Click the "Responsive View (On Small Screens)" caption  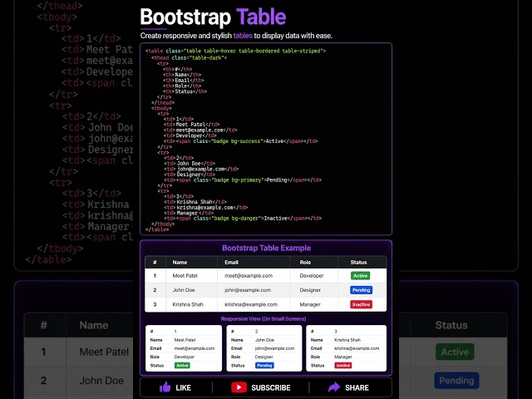pos(264,319)
